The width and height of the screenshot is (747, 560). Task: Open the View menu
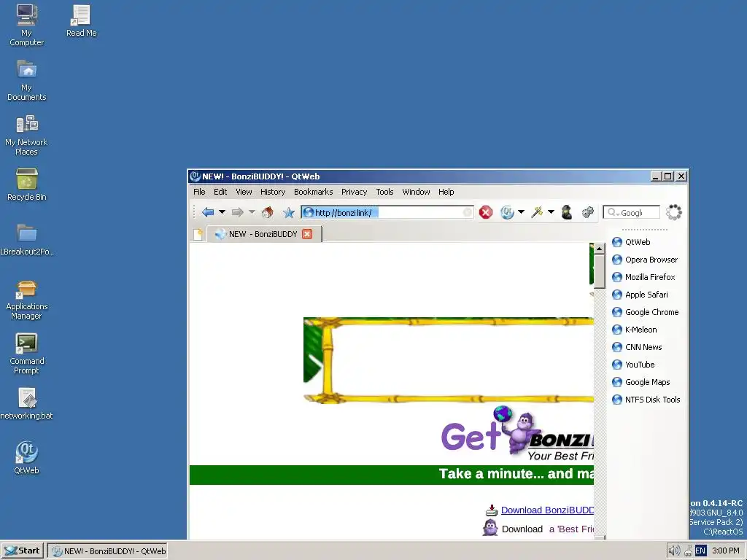click(244, 192)
